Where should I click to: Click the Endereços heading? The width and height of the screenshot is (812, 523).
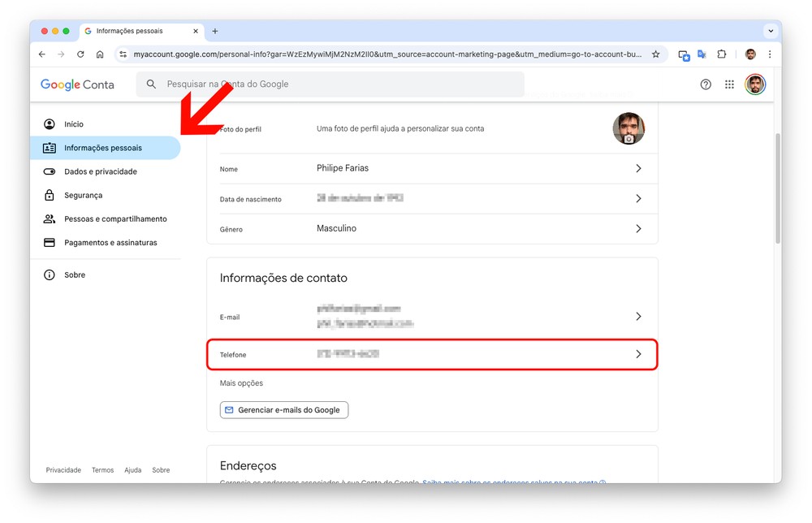point(248,465)
